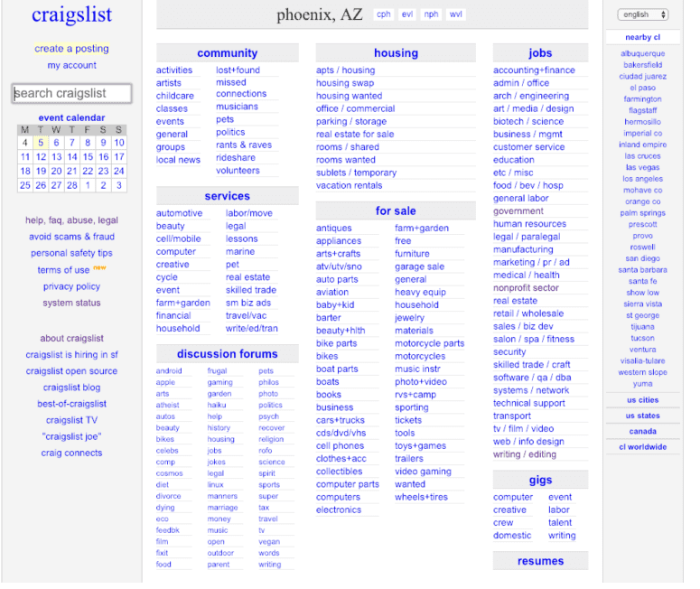The height and width of the screenshot is (589, 700).
Task: Open the services section header
Action: (x=228, y=196)
